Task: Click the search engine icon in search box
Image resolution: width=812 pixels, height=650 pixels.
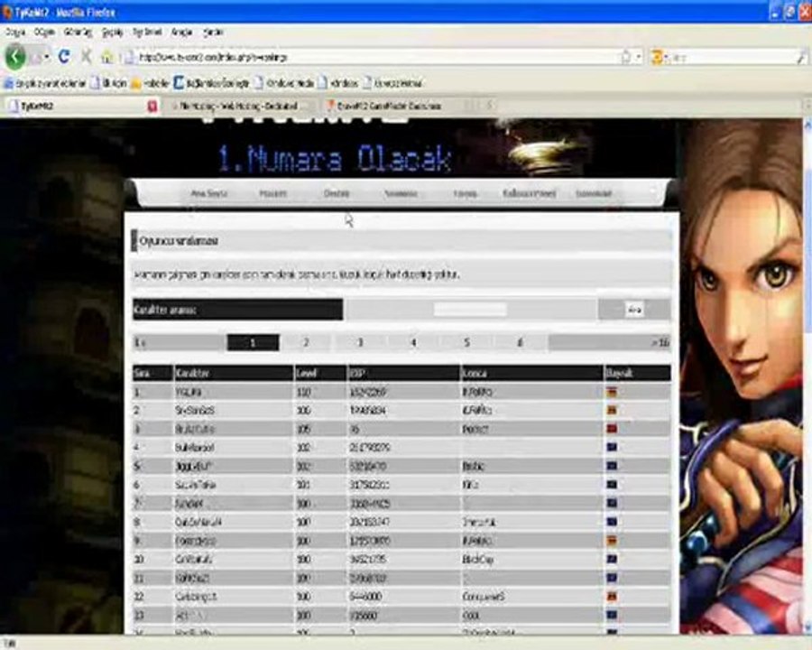Action: 657,57
